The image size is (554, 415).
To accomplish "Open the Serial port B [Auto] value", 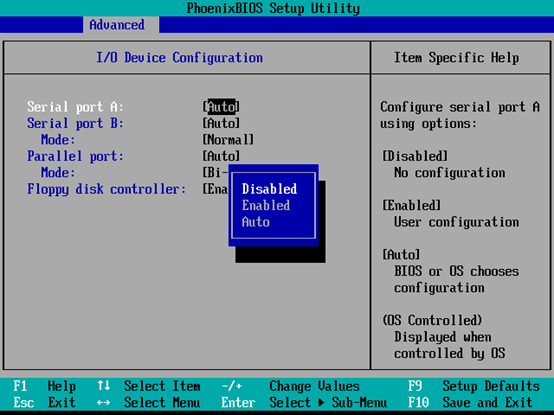I will point(221,123).
